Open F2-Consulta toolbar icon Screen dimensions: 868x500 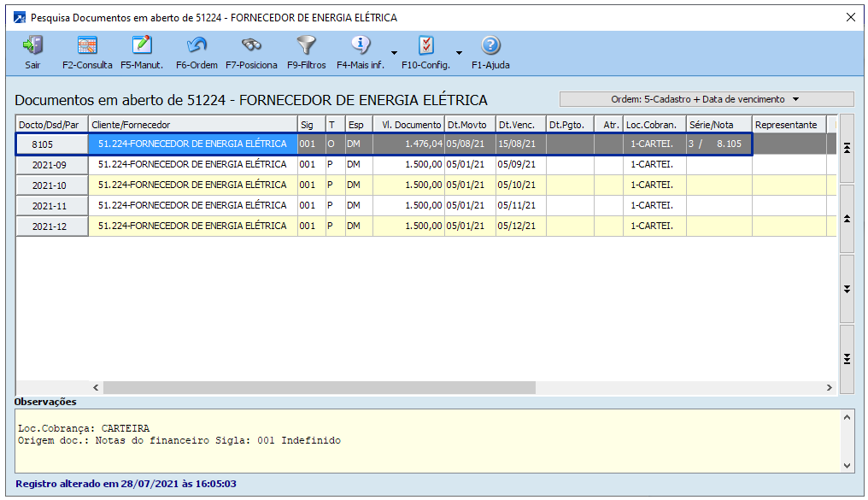pos(87,46)
